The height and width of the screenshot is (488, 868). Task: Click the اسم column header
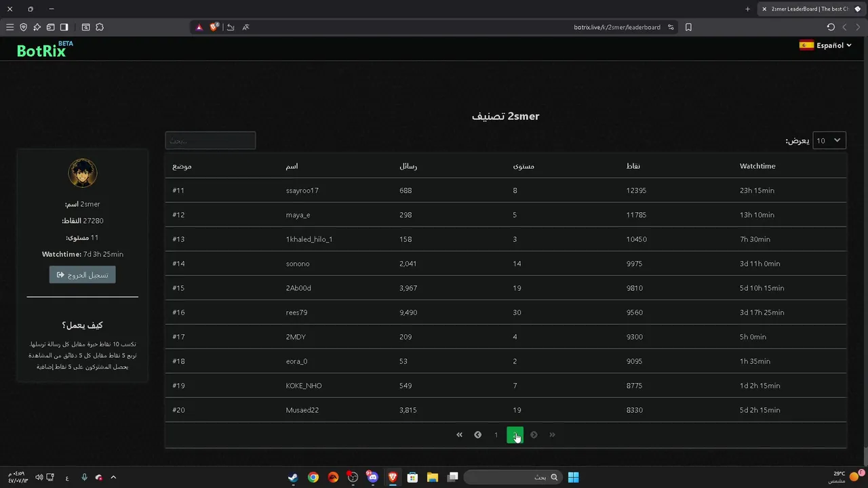(x=292, y=166)
